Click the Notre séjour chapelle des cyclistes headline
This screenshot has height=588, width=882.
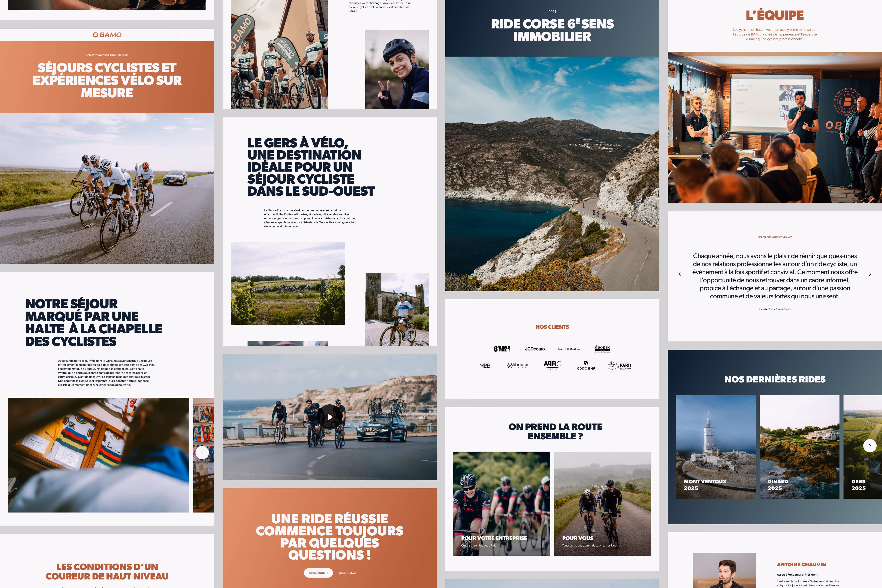93,323
